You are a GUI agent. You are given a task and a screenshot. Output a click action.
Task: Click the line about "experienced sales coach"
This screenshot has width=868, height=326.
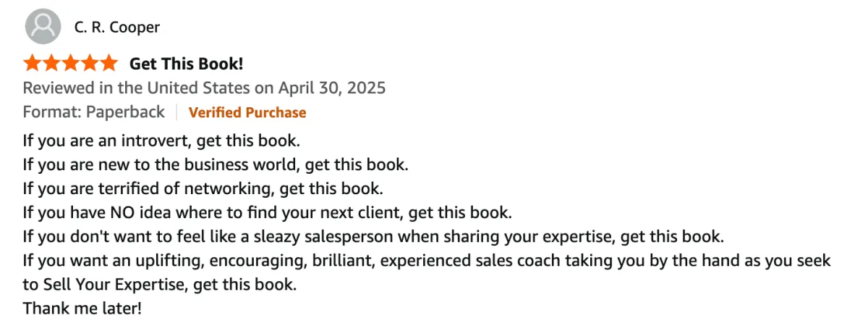(427, 260)
